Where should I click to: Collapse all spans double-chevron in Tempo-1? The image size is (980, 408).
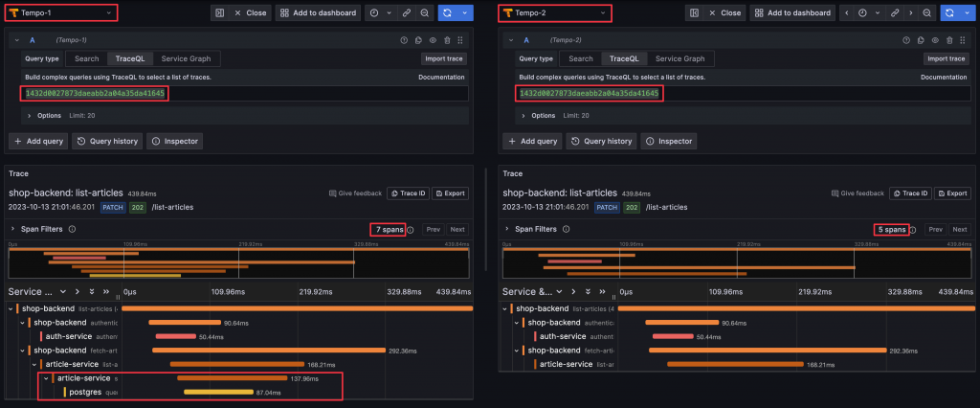[105, 291]
